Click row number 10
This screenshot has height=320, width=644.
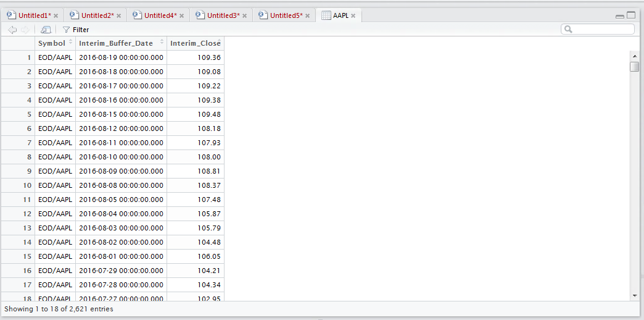coord(18,185)
